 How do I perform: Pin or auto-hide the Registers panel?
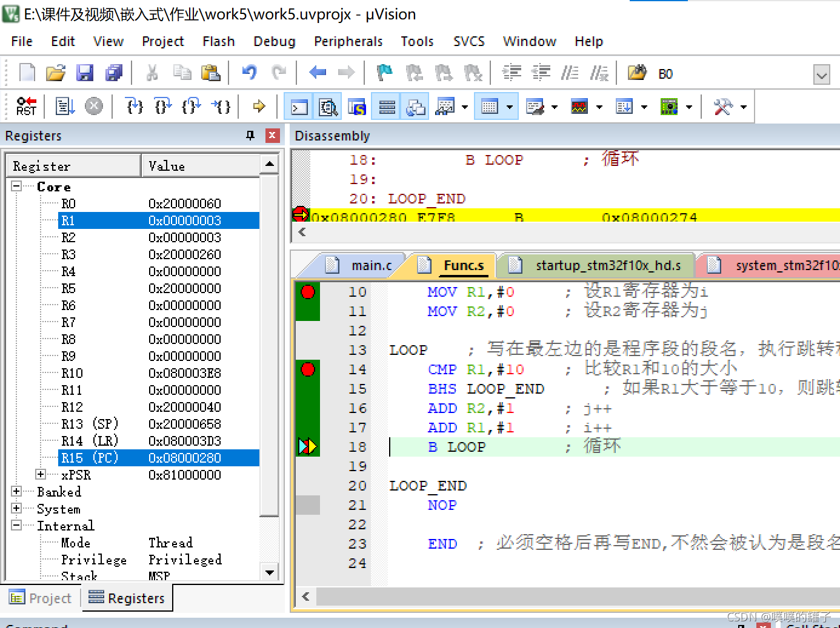pyautogui.click(x=250, y=136)
